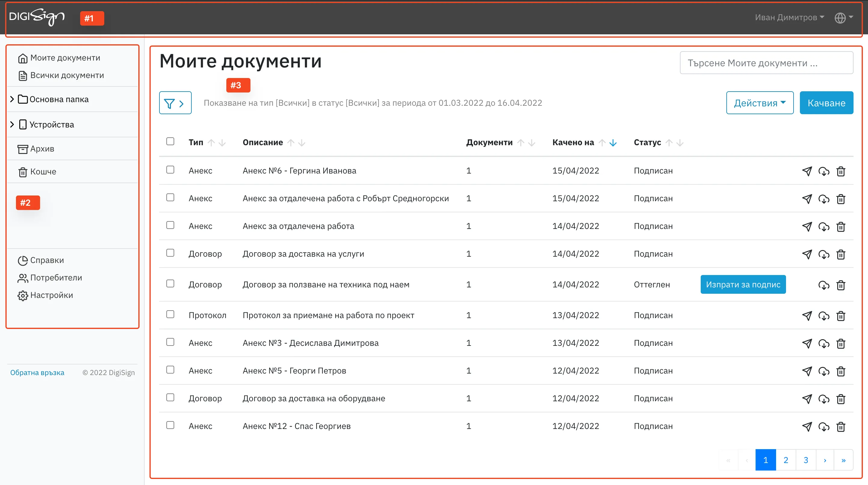Screen dimensions: 868x485
Task: Download Анекс за отдалечена работа с Робърт Средногорски
Action: [823, 199]
